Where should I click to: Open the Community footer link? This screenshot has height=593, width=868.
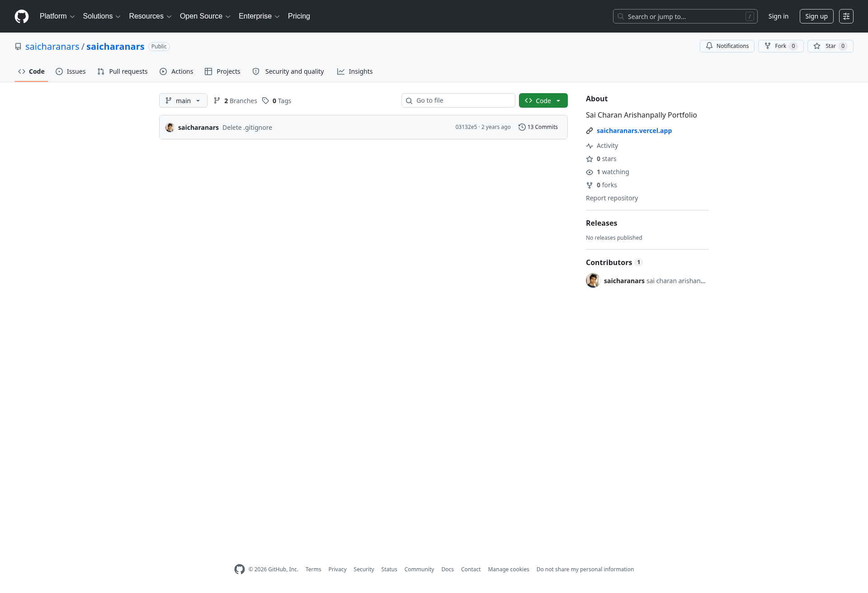coord(419,569)
